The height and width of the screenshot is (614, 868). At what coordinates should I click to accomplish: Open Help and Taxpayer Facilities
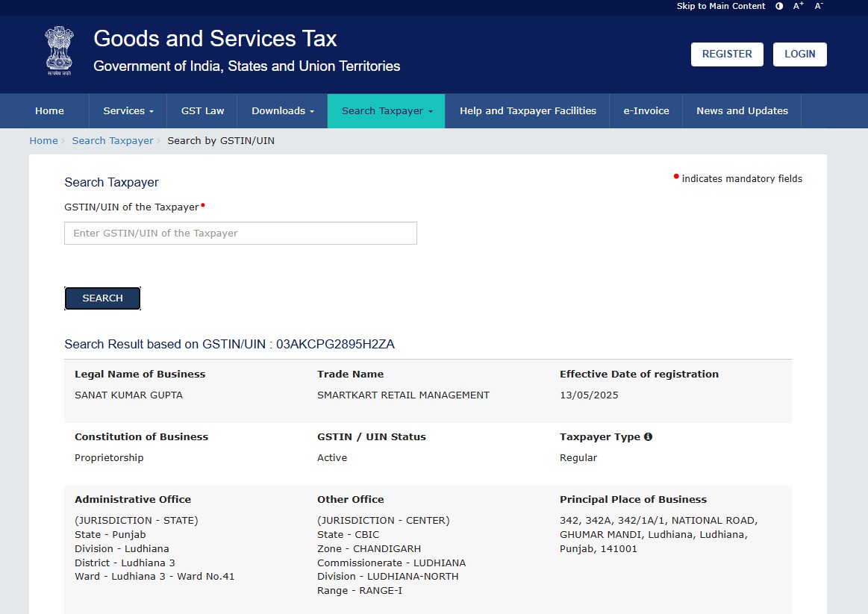[x=528, y=111]
